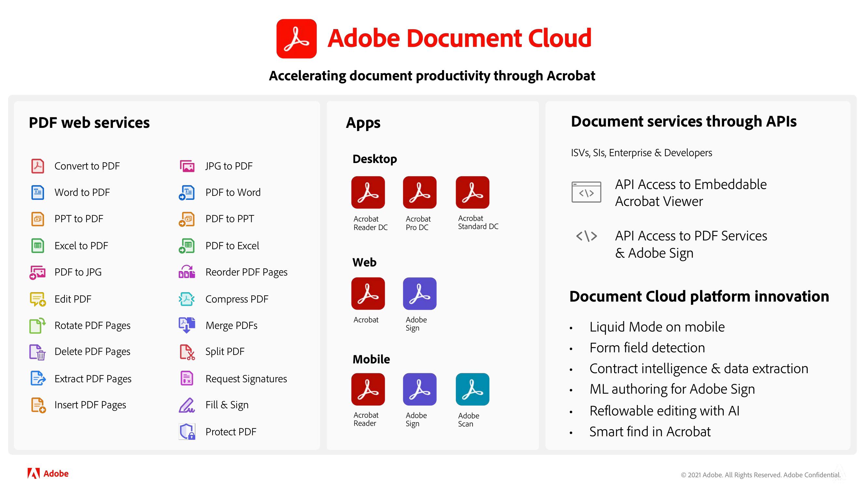Image resolution: width=868 pixels, height=488 pixels.
Task: Click the "Edit PDF" label
Action: click(73, 299)
